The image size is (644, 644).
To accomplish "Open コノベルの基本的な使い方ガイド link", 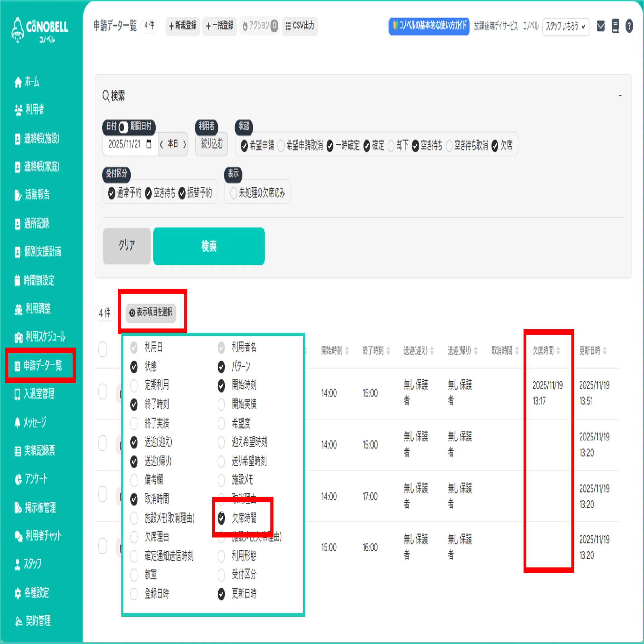I will pos(429,26).
